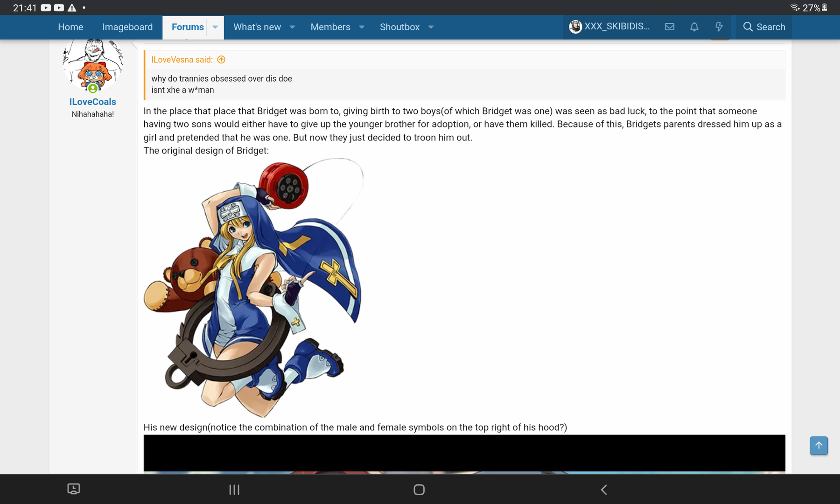Click the quoted text 'isnt xhe a w*man'
The image size is (840, 504).
(x=182, y=90)
